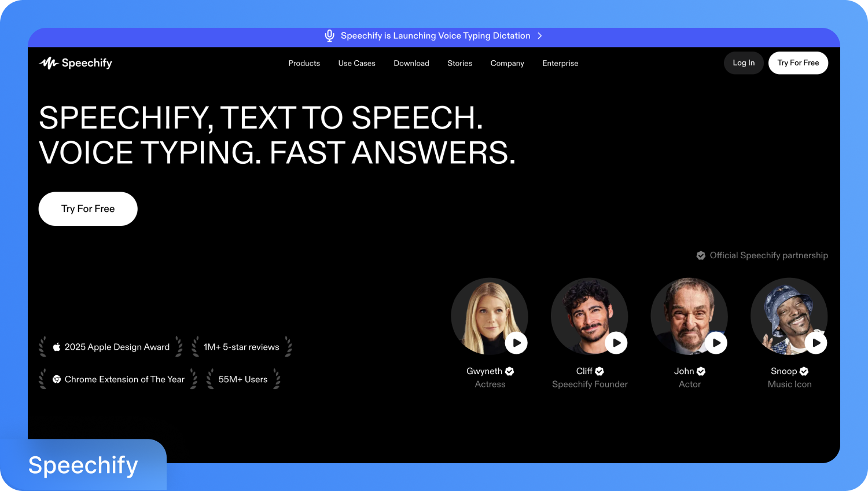Click the Official Speechify partnership checkmark icon
This screenshot has width=868, height=491.
click(x=701, y=255)
